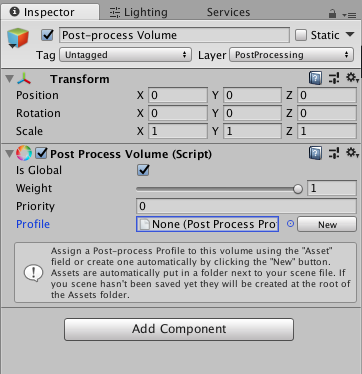Open Post Process Volume gear settings menu

tap(352, 153)
